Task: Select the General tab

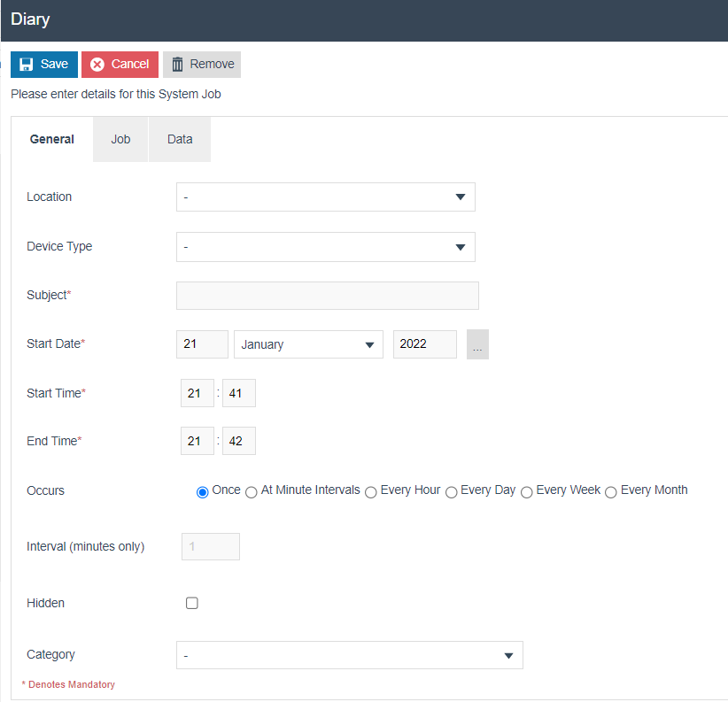Action: [x=52, y=139]
